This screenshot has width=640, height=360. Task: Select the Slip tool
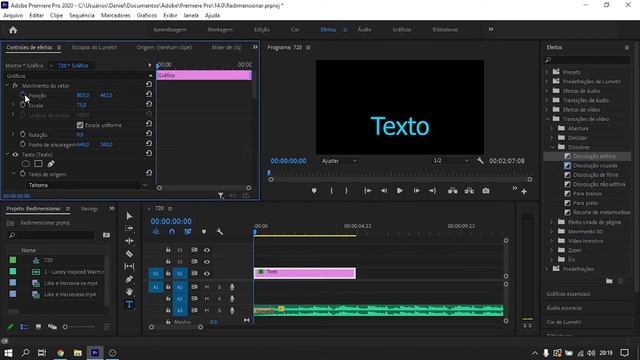coord(129,266)
